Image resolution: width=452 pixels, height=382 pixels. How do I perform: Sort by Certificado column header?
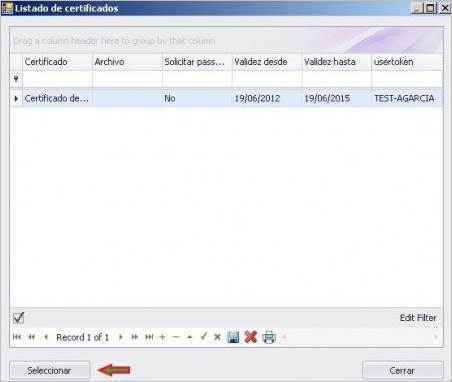click(57, 62)
